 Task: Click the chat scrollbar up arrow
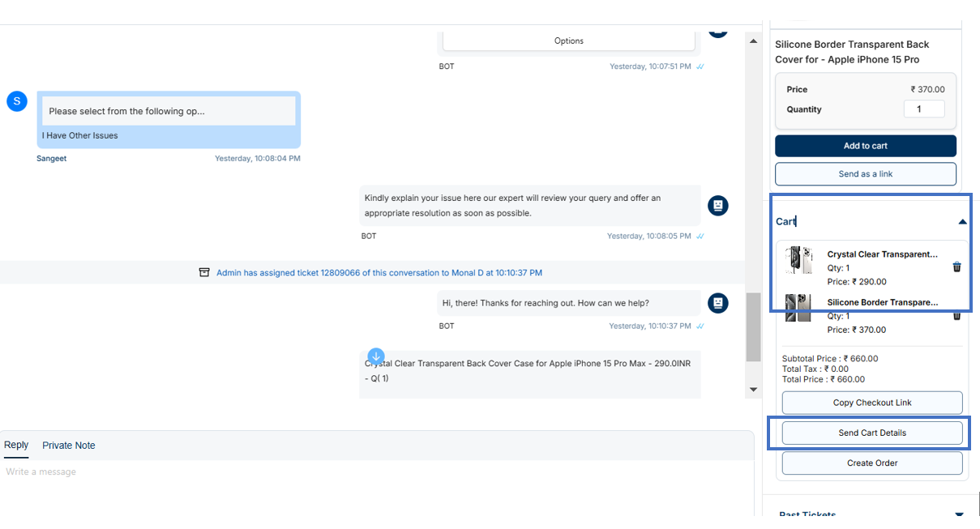(x=753, y=41)
